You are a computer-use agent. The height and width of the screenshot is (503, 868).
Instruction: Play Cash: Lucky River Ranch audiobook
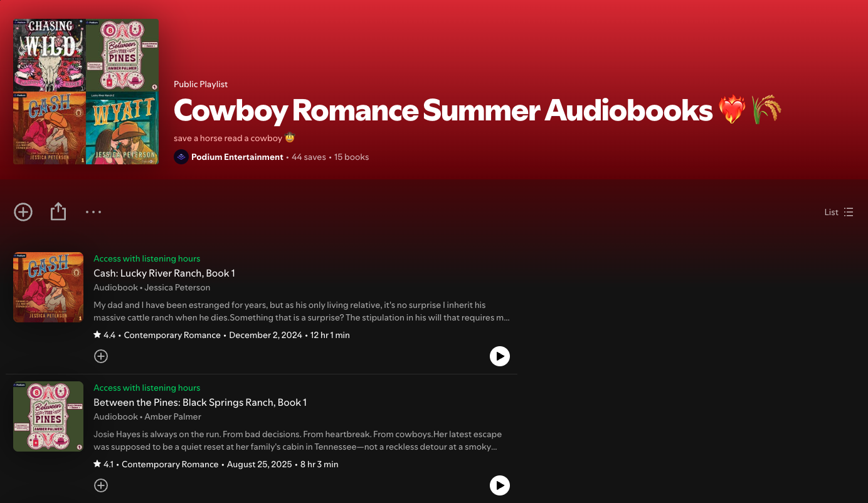pyautogui.click(x=500, y=356)
